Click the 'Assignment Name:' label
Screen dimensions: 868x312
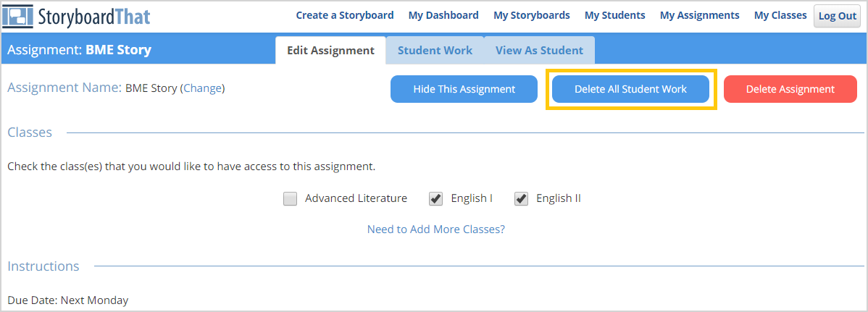pos(64,88)
